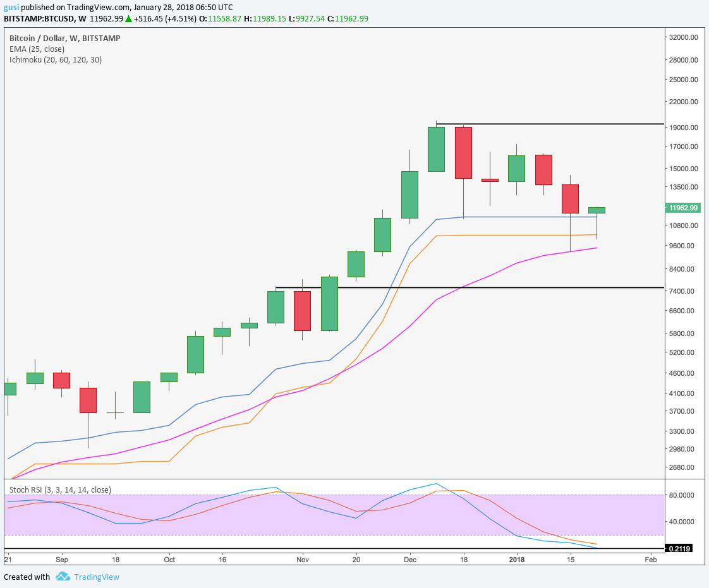Click the 4100.00 price axis label
The width and height of the screenshot is (709, 588).
tap(682, 393)
